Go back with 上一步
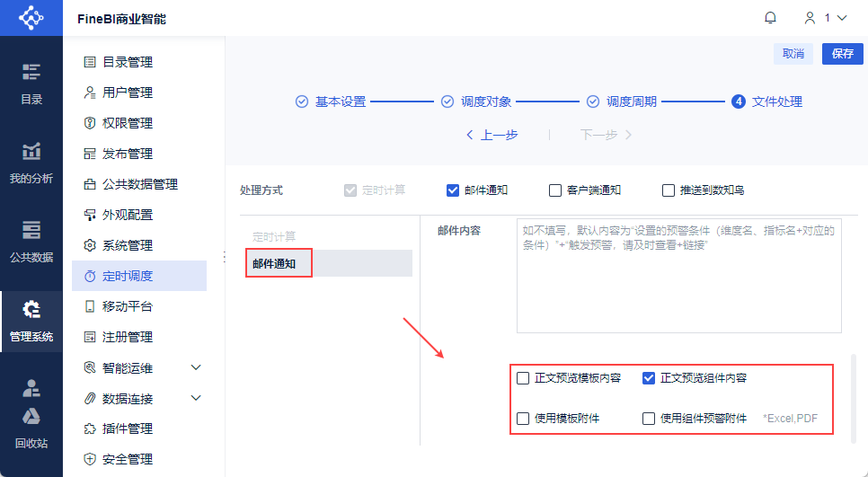 [492, 135]
